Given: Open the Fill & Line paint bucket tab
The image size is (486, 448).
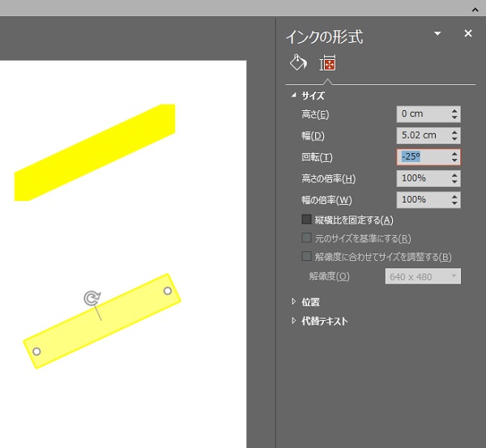Looking at the screenshot, I should point(298,62).
